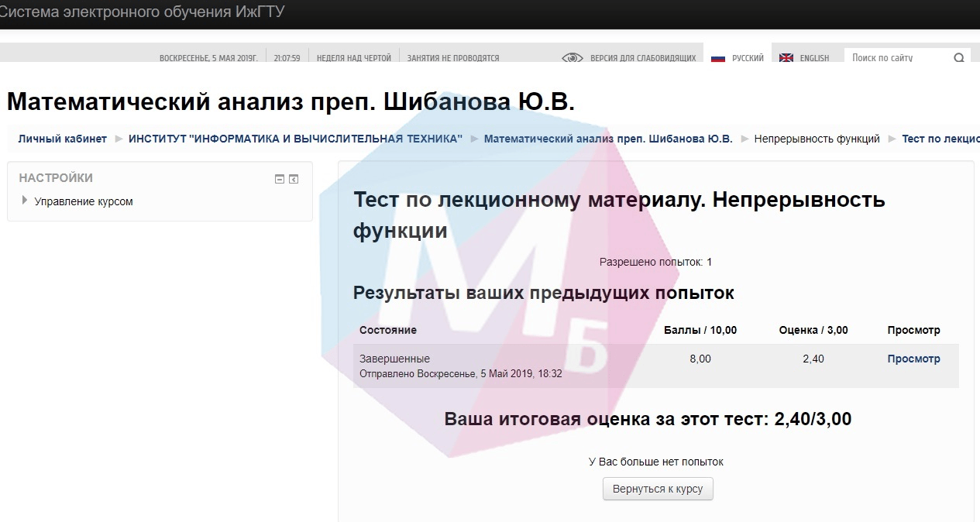Screen dimensions: 980x522
Task: Expand the Управление курсом tree arrow
Action: tap(26, 201)
